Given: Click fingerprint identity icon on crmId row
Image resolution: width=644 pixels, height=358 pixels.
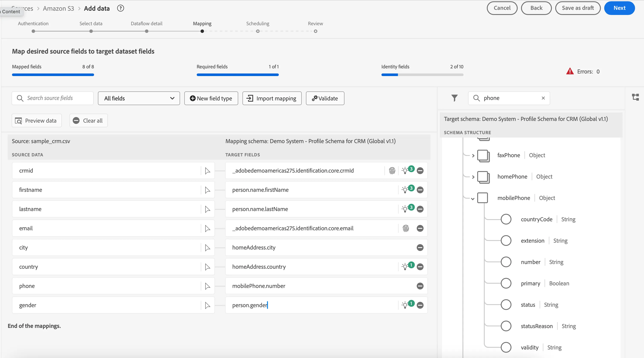Looking at the screenshot, I should tap(392, 171).
